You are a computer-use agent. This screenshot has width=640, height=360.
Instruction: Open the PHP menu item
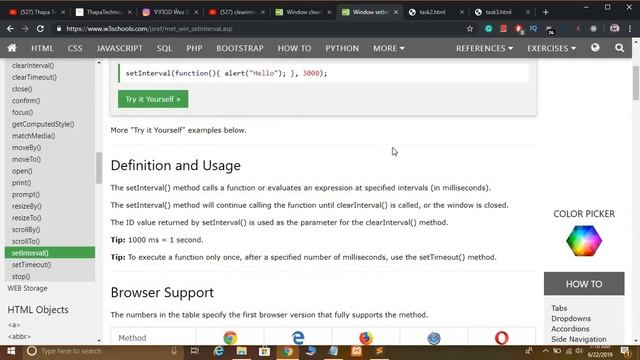coord(194,48)
